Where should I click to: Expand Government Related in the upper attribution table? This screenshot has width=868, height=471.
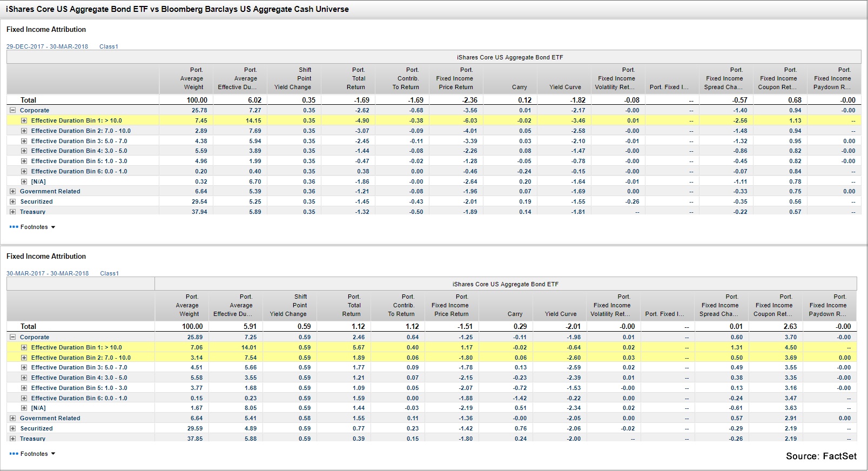(x=12, y=191)
